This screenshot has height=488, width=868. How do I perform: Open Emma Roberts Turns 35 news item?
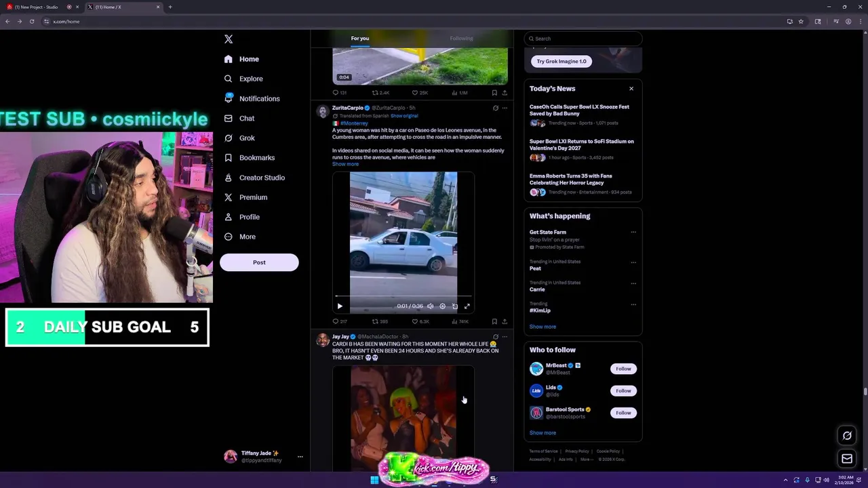tap(583, 184)
